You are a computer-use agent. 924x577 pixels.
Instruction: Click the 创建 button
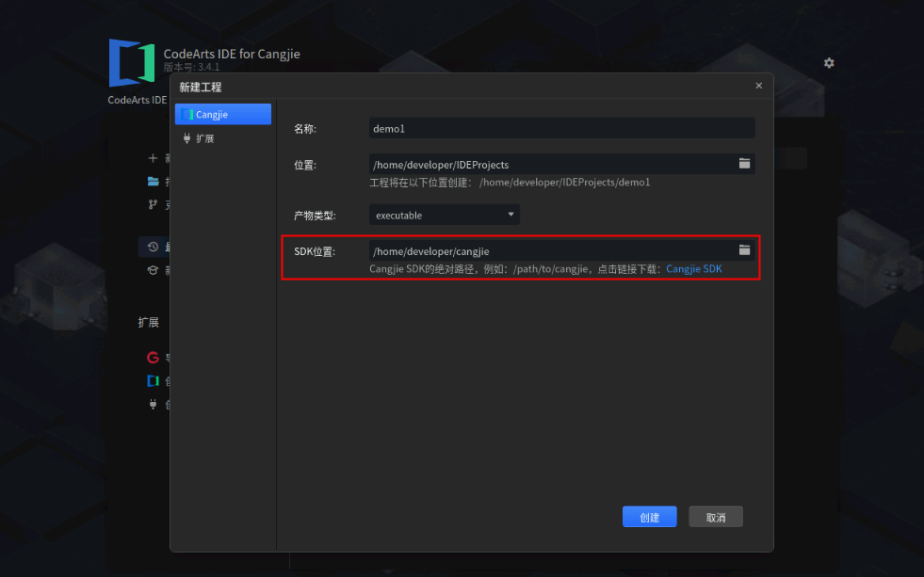pos(649,517)
